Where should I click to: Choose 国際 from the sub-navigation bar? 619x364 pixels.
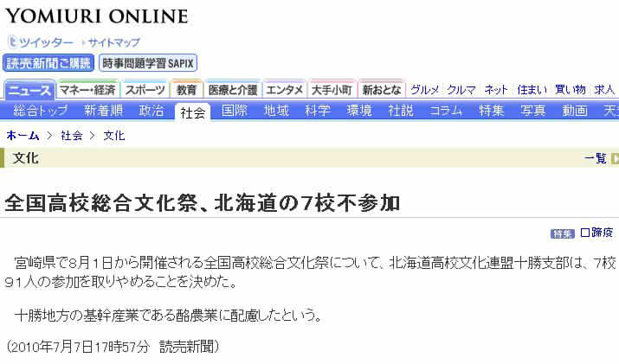[235, 111]
